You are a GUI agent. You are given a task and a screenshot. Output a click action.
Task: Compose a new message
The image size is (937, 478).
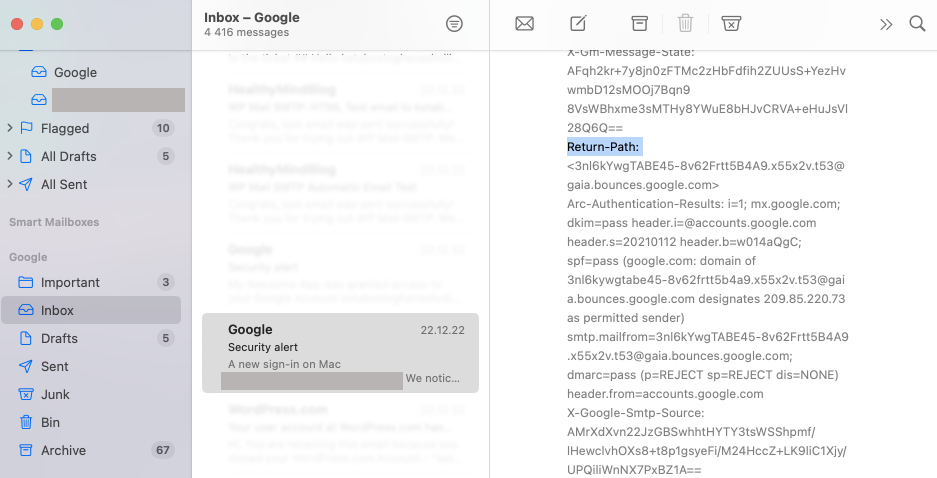(x=578, y=23)
